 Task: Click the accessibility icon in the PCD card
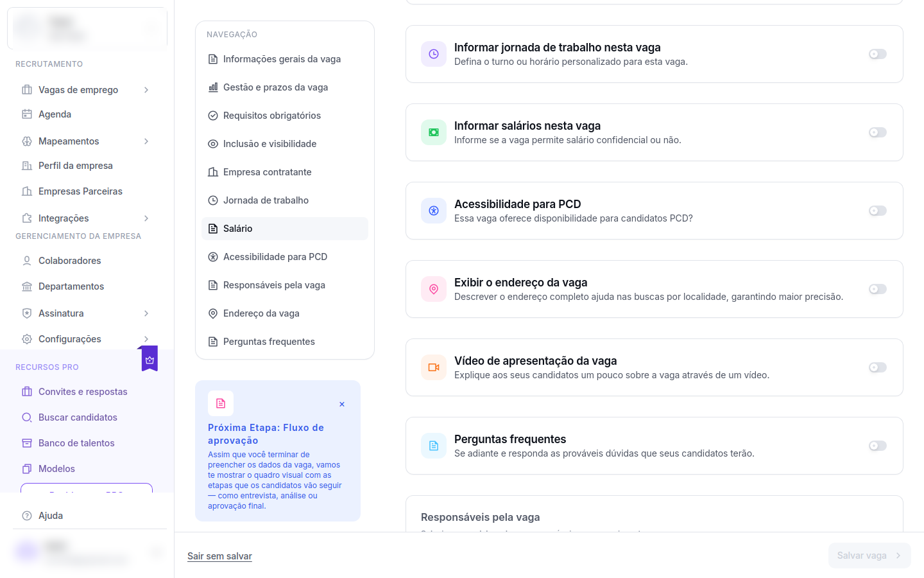[x=434, y=211]
